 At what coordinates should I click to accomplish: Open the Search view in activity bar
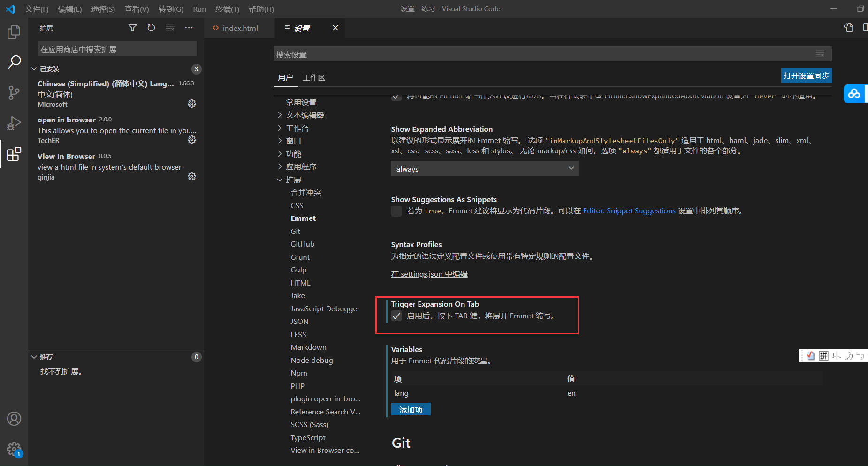point(14,62)
